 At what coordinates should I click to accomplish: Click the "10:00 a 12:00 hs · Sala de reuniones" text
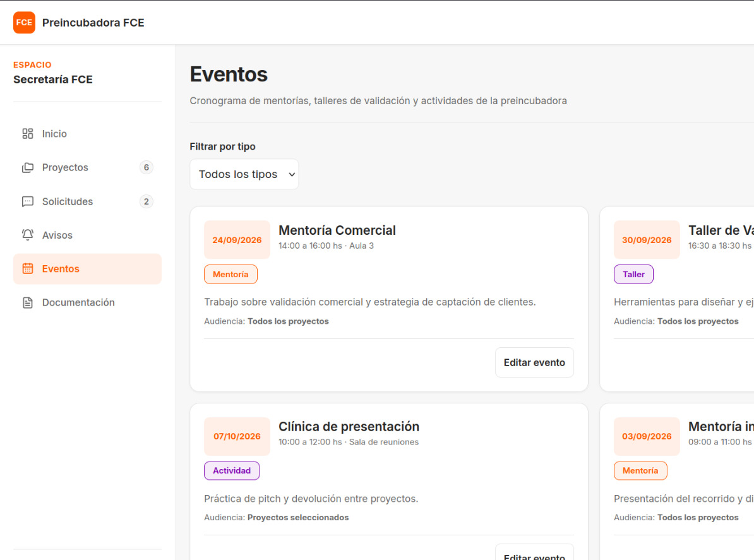349,442
